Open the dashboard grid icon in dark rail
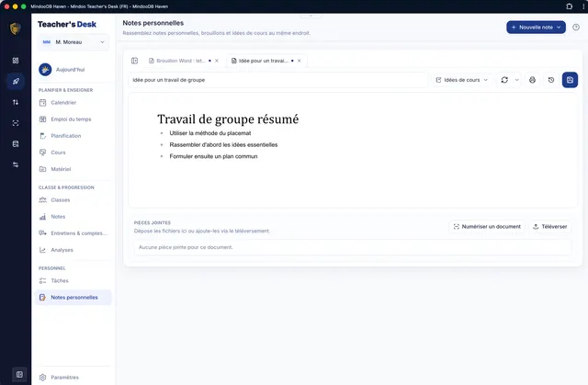The image size is (588, 385). coord(16,61)
